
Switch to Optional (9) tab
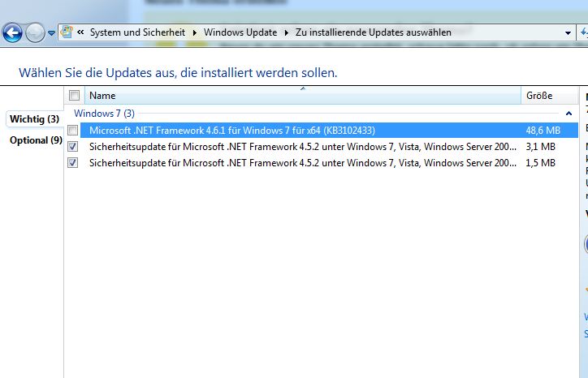click(36, 140)
